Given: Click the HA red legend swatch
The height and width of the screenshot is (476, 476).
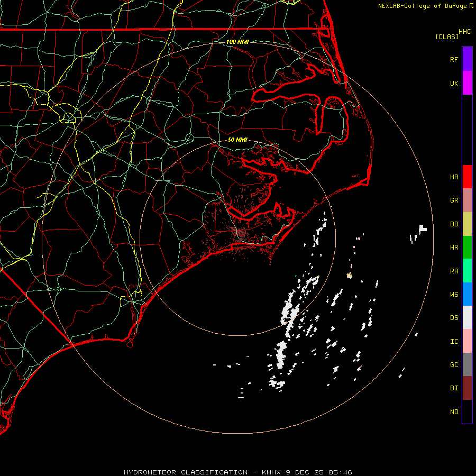Looking at the screenshot, I should (467, 177).
